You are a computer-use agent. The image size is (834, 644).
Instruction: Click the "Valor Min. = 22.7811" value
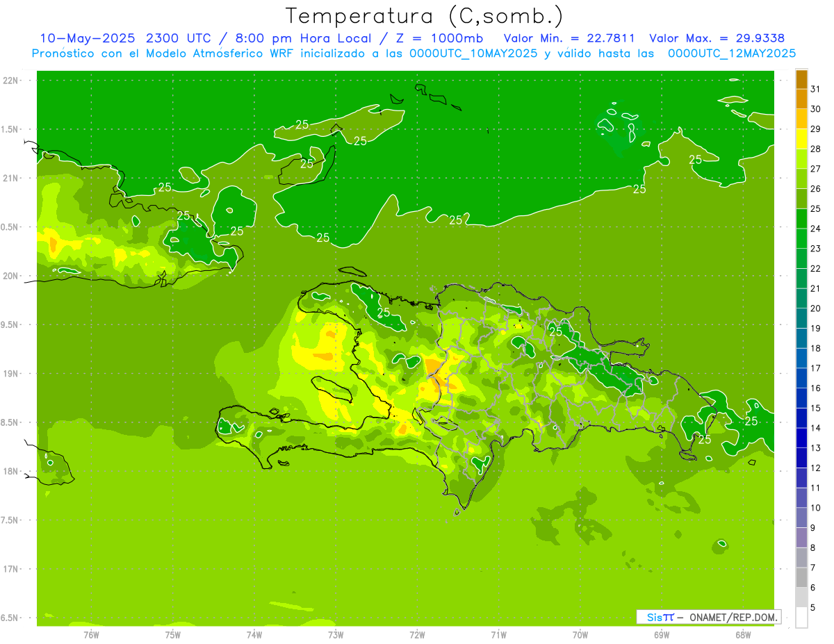coord(569,38)
